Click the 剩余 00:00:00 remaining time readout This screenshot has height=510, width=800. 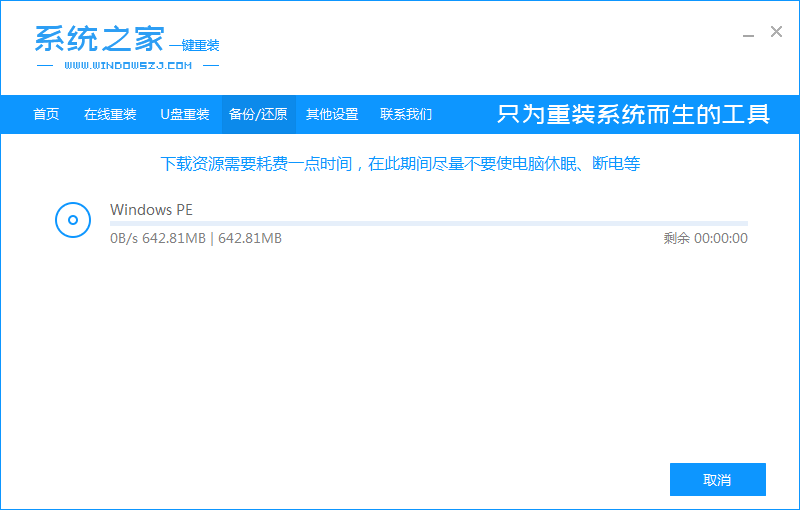click(705, 238)
